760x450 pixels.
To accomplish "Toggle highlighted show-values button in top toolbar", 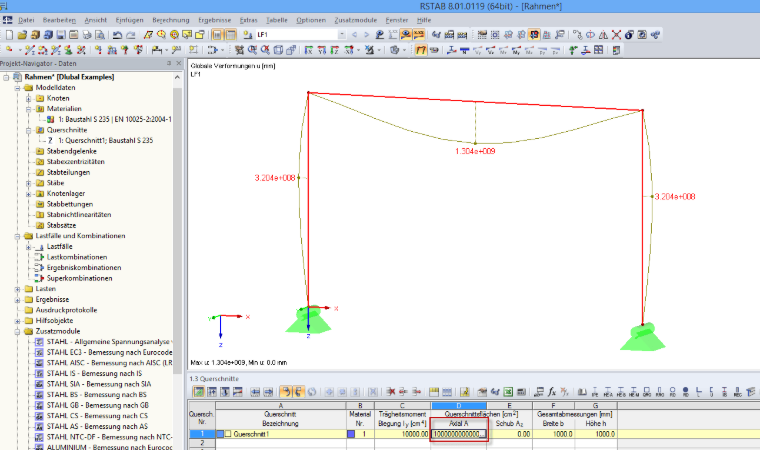I will [x=419, y=34].
